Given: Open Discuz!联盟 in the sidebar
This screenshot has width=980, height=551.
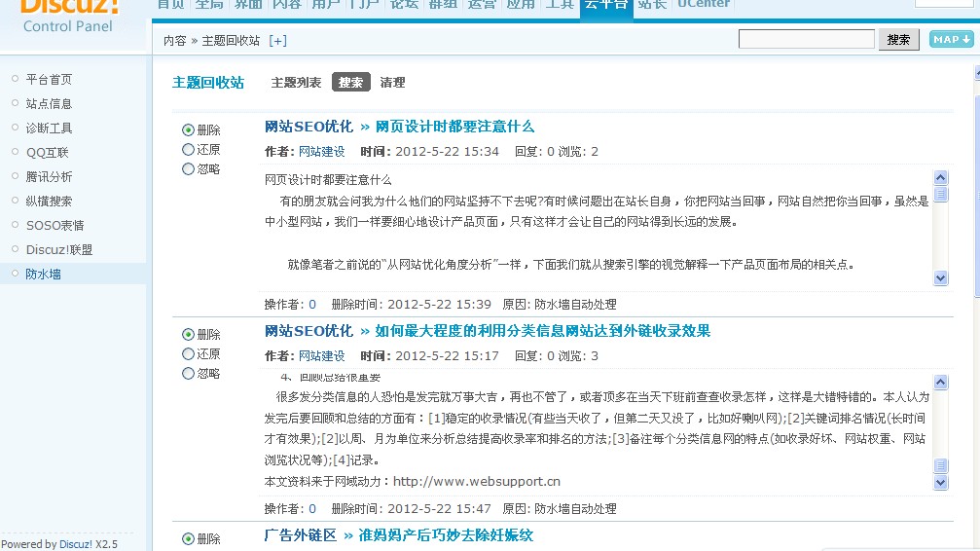Looking at the screenshot, I should pos(59,250).
